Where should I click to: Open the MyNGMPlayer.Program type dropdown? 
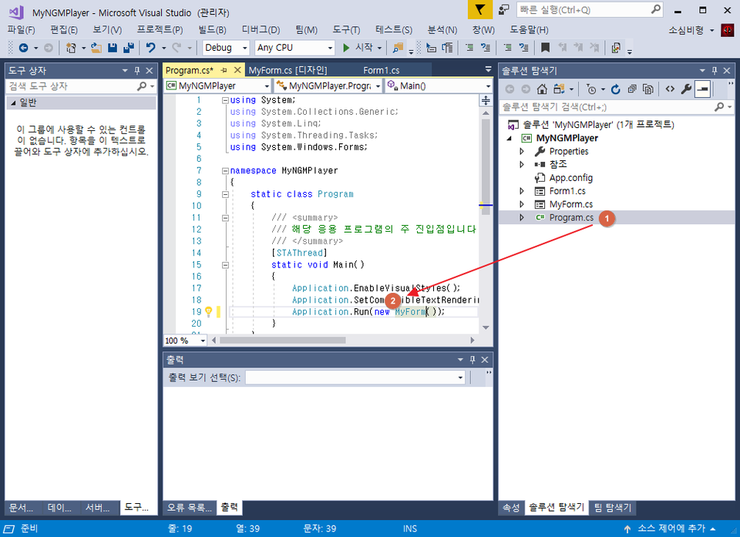click(328, 86)
